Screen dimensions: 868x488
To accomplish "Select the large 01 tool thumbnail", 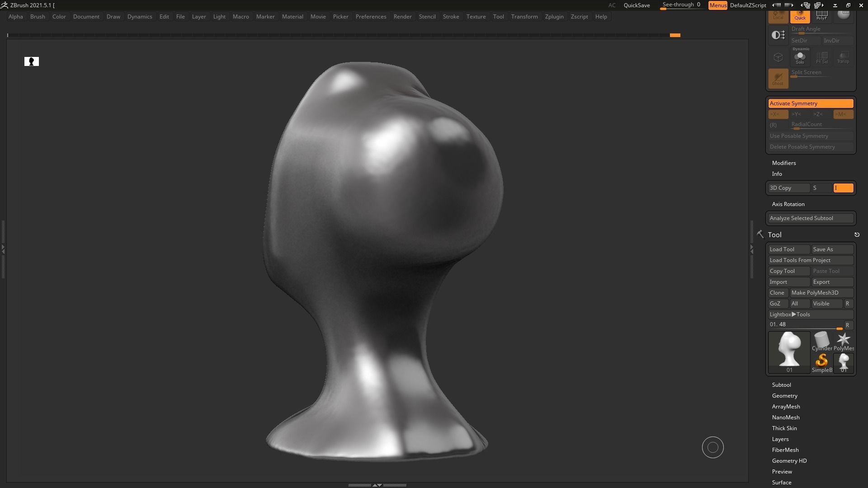I will [x=789, y=352].
